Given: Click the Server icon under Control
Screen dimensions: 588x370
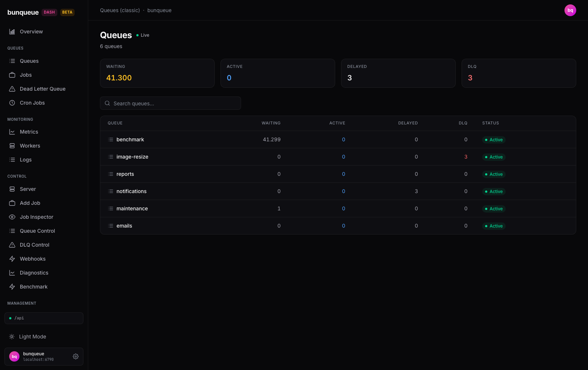Looking at the screenshot, I should (12, 189).
